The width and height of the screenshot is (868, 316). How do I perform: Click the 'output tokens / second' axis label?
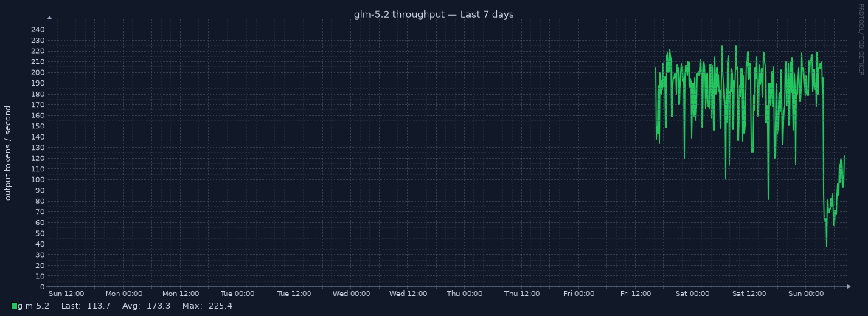(x=8, y=153)
